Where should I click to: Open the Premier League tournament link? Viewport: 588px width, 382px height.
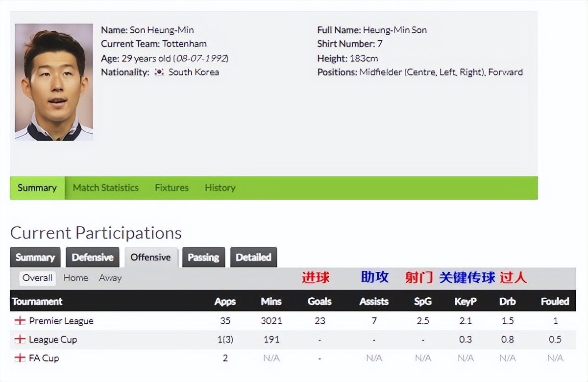tap(61, 321)
